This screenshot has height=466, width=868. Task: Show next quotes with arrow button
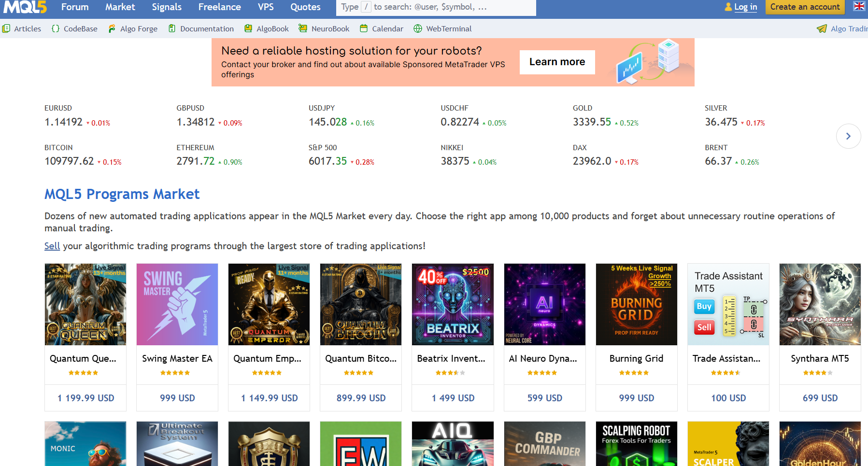click(x=848, y=136)
